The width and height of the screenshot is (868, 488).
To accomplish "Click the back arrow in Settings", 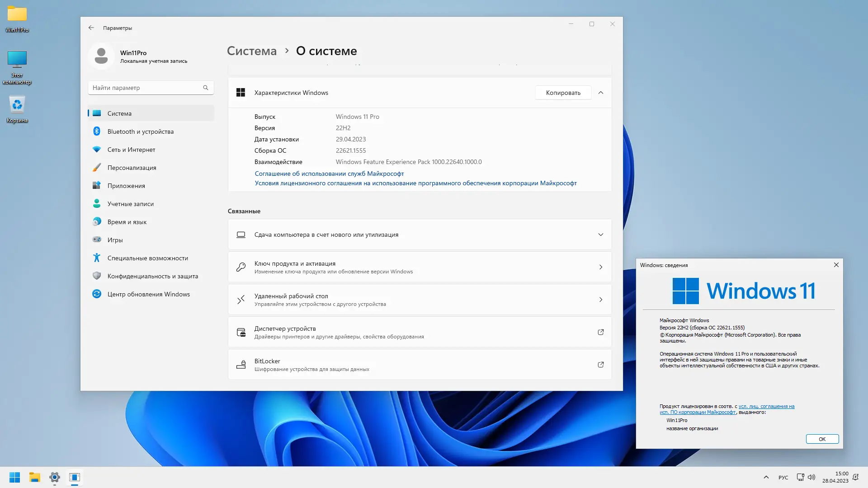I will [91, 28].
